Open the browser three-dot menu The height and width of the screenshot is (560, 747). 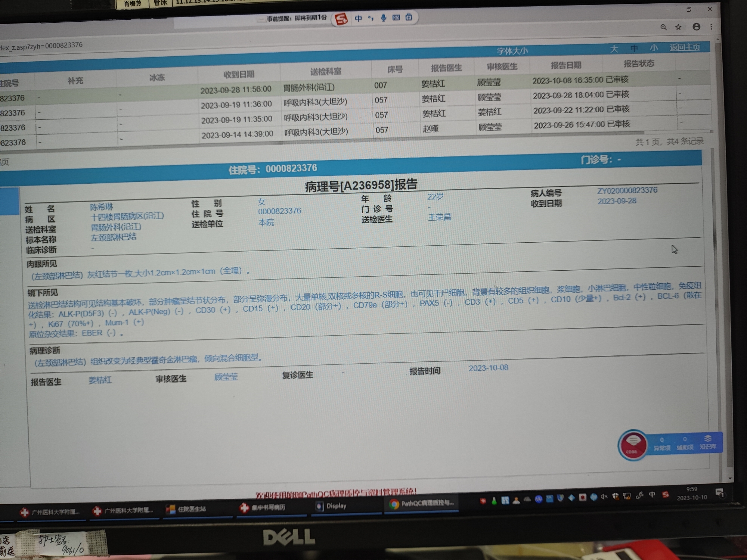pyautogui.click(x=711, y=27)
